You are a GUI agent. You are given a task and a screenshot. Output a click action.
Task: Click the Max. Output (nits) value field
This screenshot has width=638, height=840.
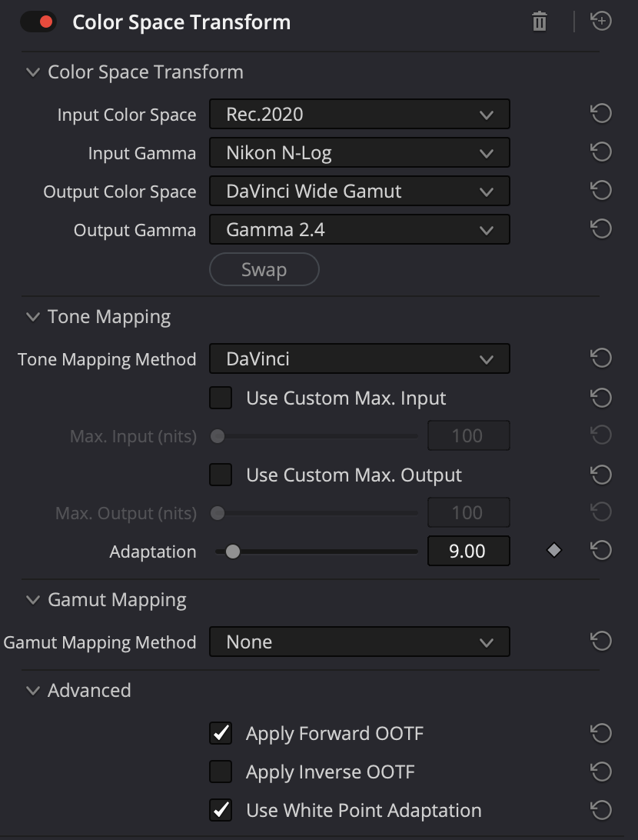pos(468,512)
